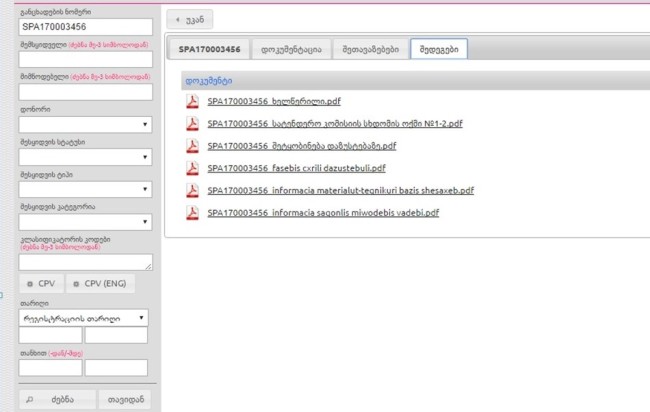
Task: Open the შესყიდვის სტატუსი dropdown
Action: (x=85, y=157)
